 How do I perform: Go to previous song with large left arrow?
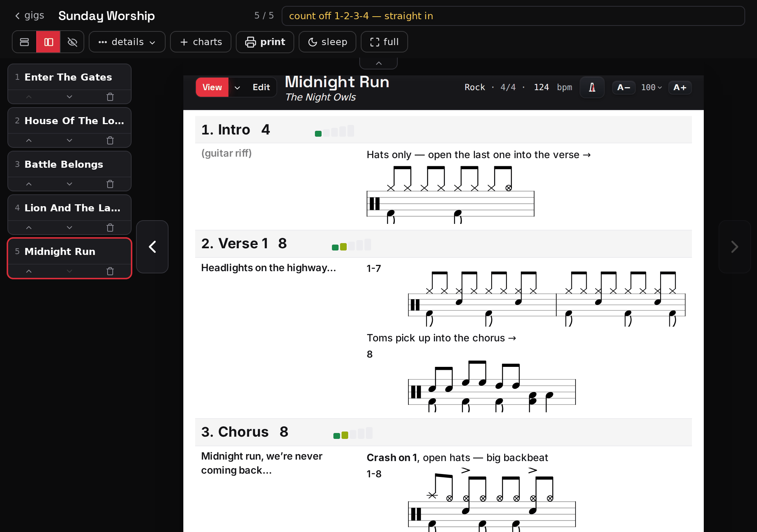pyautogui.click(x=152, y=247)
